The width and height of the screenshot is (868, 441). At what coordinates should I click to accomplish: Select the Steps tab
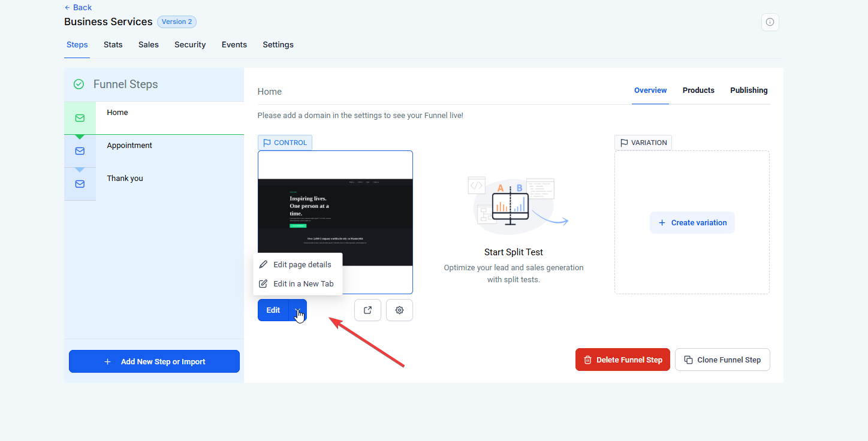pyautogui.click(x=77, y=45)
